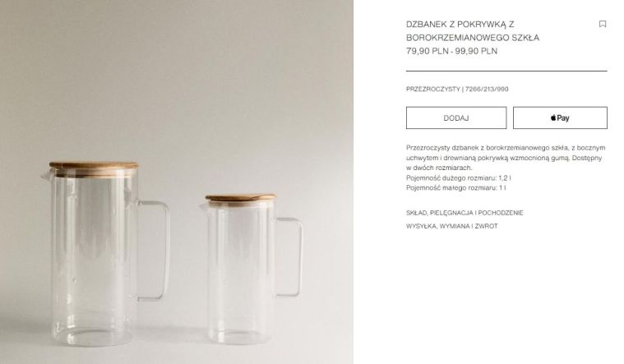
Task: Click the spout of the large jug
Action: (x=46, y=176)
